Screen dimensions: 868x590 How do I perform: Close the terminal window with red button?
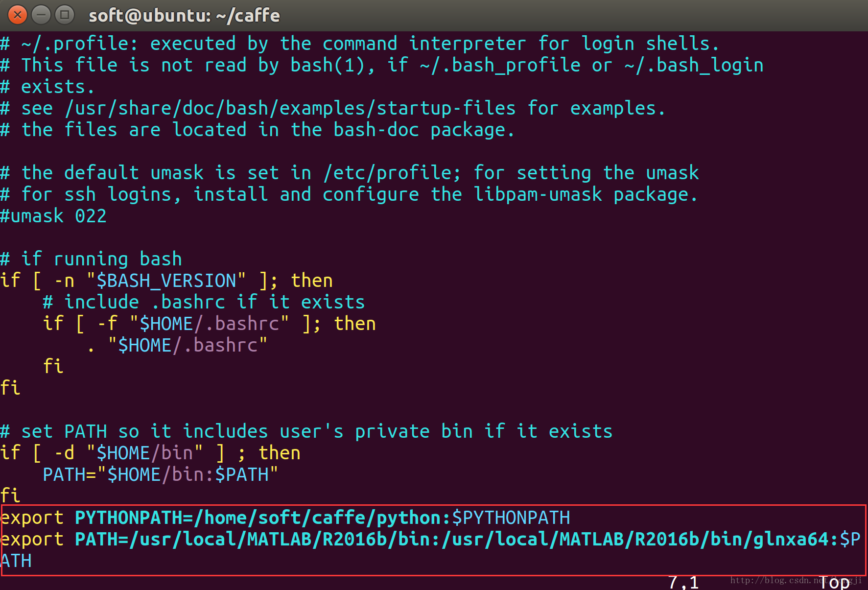[x=18, y=15]
